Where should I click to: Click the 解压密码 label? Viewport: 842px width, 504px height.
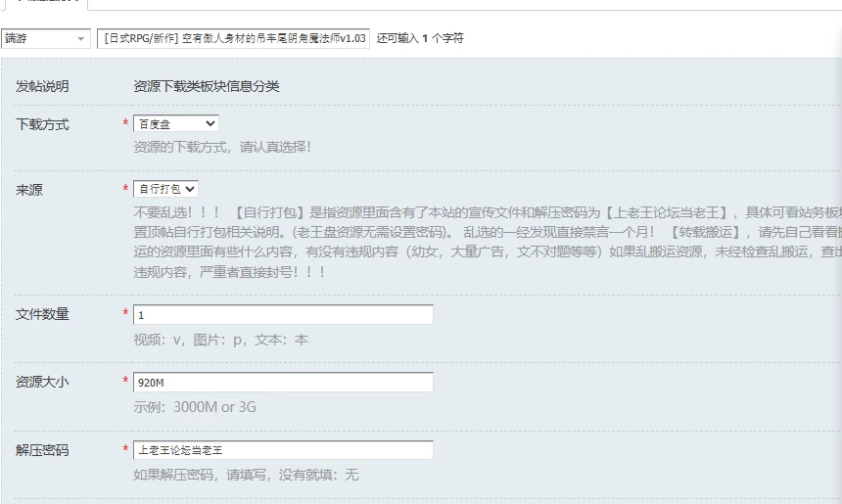click(x=42, y=450)
